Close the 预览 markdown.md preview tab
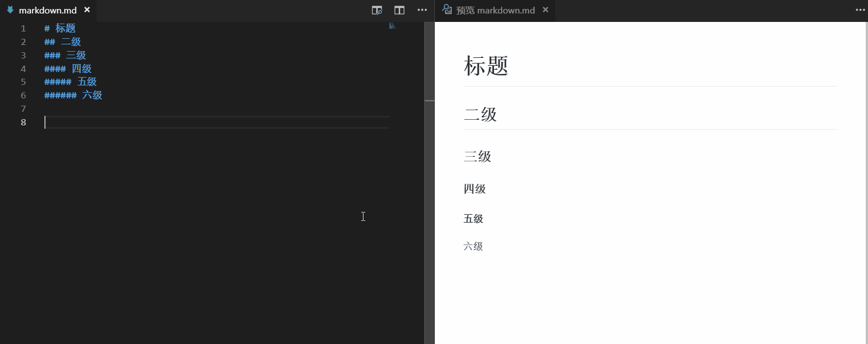The image size is (868, 344). 546,10
